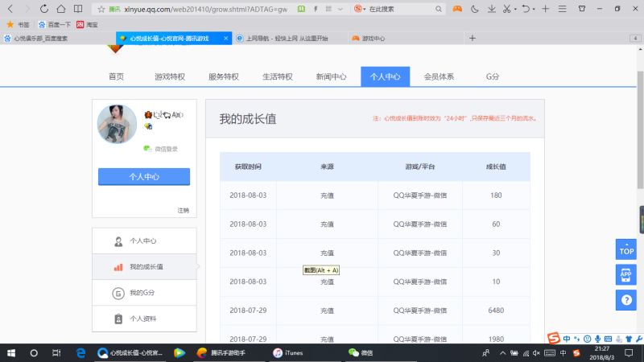Open the gamepad icon in browser toolbar
644x362 pixels.
click(456, 9)
